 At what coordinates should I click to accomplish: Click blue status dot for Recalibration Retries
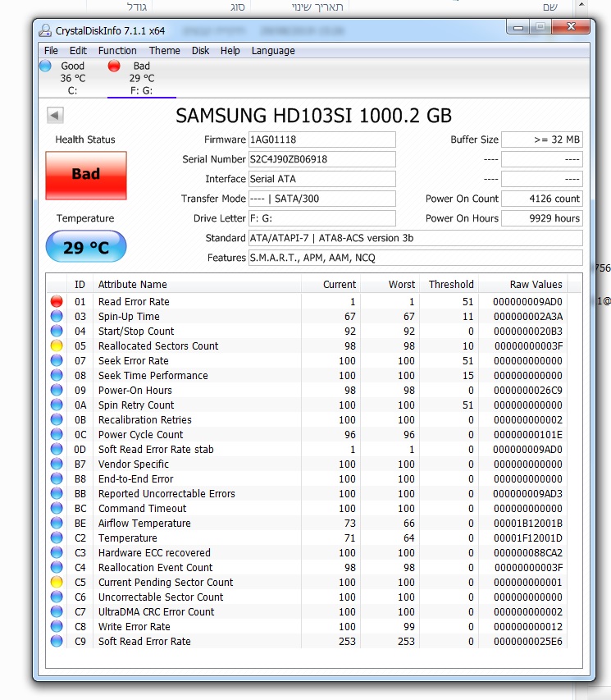57,419
